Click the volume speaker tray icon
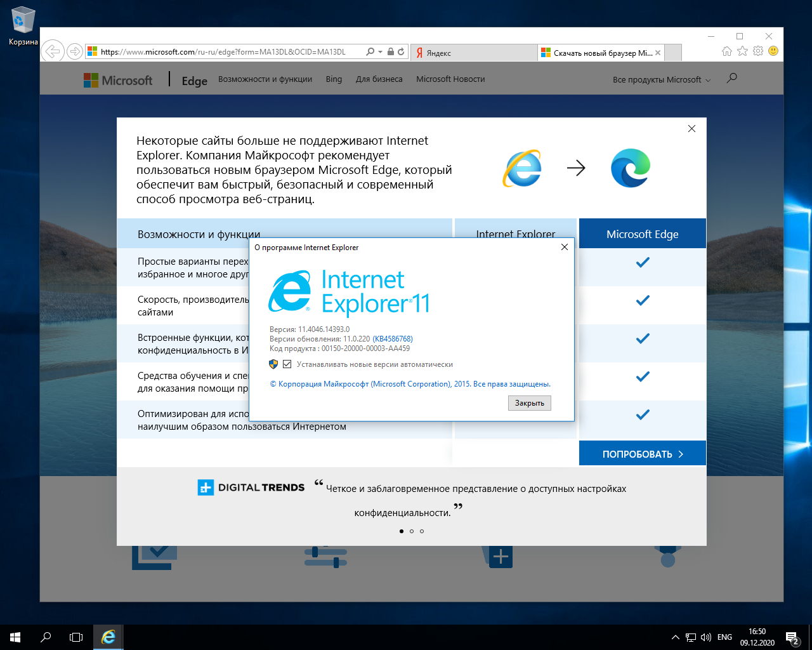Image resolution: width=812 pixels, height=650 pixels. [705, 637]
